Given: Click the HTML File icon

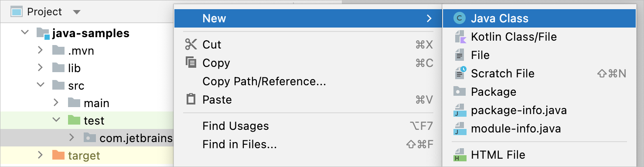Looking at the screenshot, I should coord(460,154).
